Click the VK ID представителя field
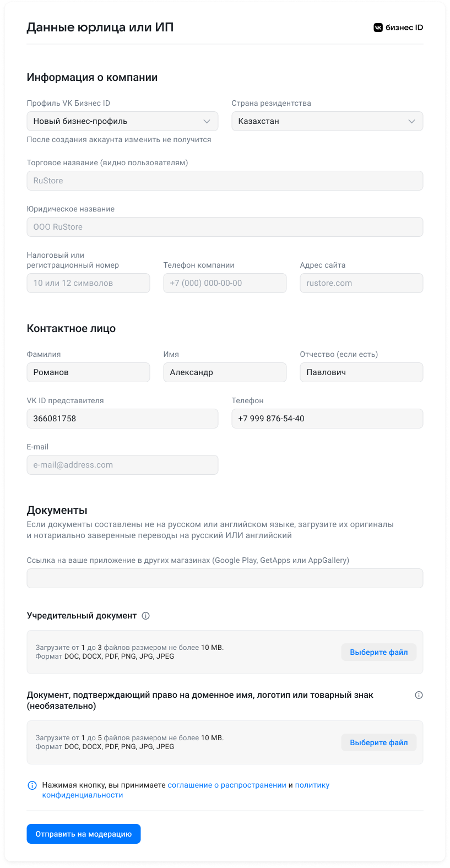This screenshot has height=868, width=450. point(122,419)
